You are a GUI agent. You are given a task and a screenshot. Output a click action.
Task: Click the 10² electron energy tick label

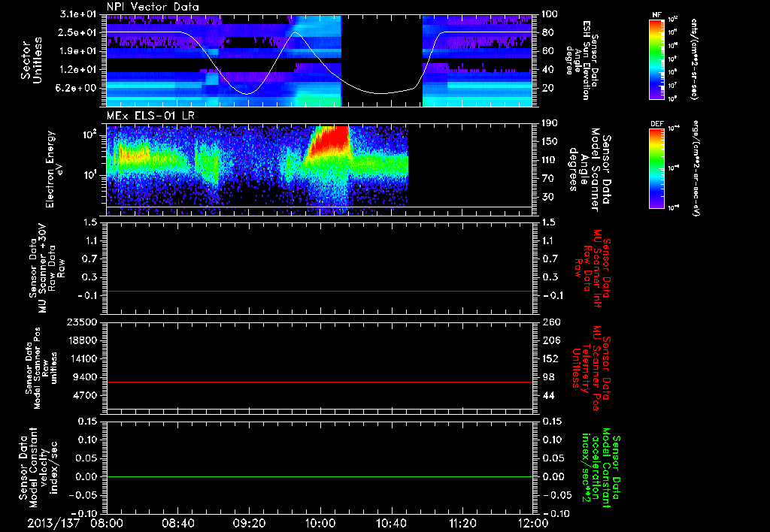[90, 135]
